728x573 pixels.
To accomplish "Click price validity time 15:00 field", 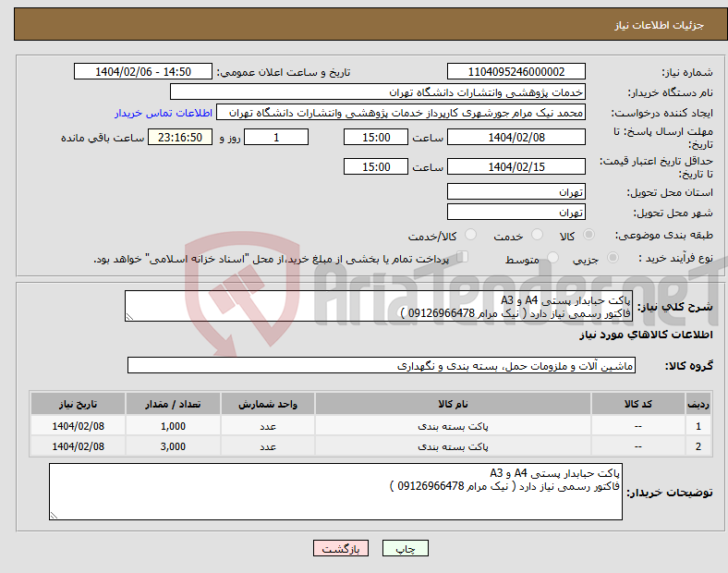I will 376,166.
